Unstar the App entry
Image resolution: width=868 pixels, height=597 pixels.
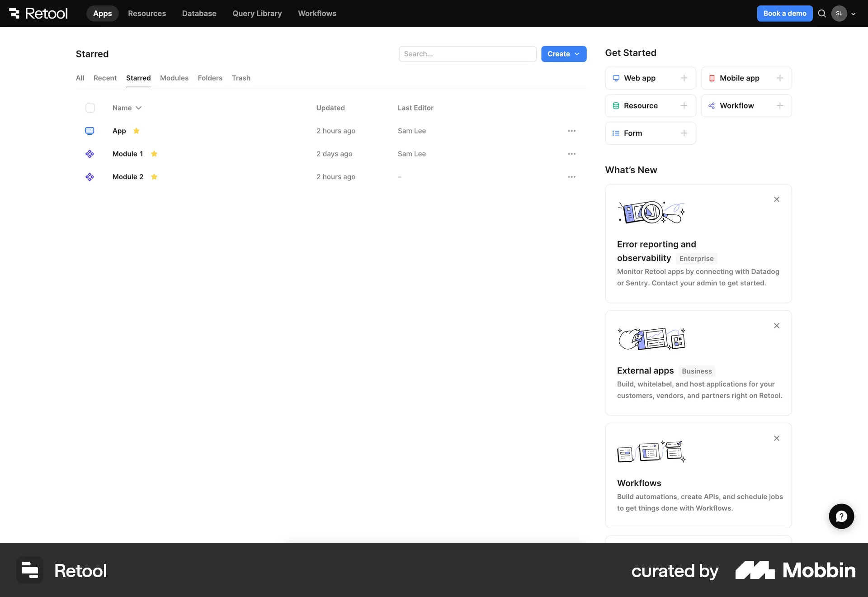pos(137,131)
